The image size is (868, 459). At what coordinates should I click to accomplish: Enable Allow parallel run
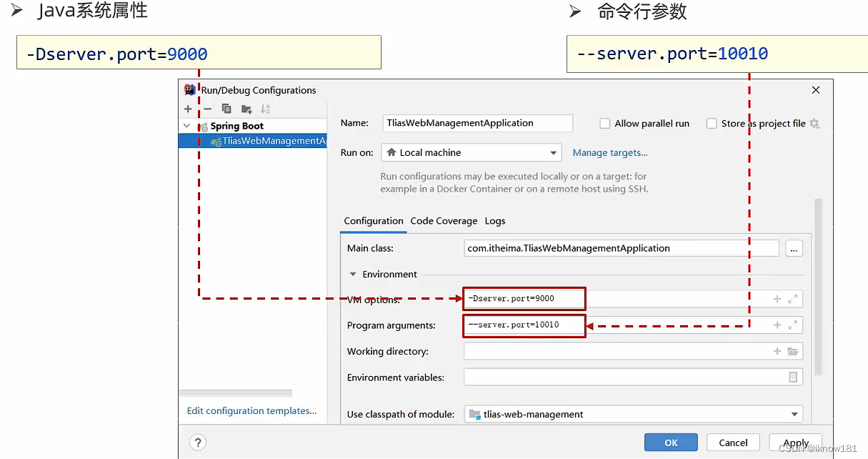click(x=604, y=123)
